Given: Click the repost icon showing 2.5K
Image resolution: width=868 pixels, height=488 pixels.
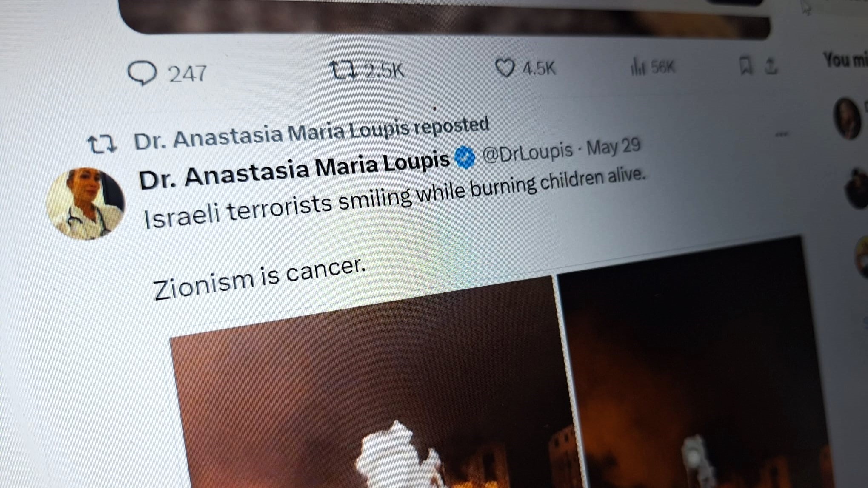Looking at the screenshot, I should [343, 70].
